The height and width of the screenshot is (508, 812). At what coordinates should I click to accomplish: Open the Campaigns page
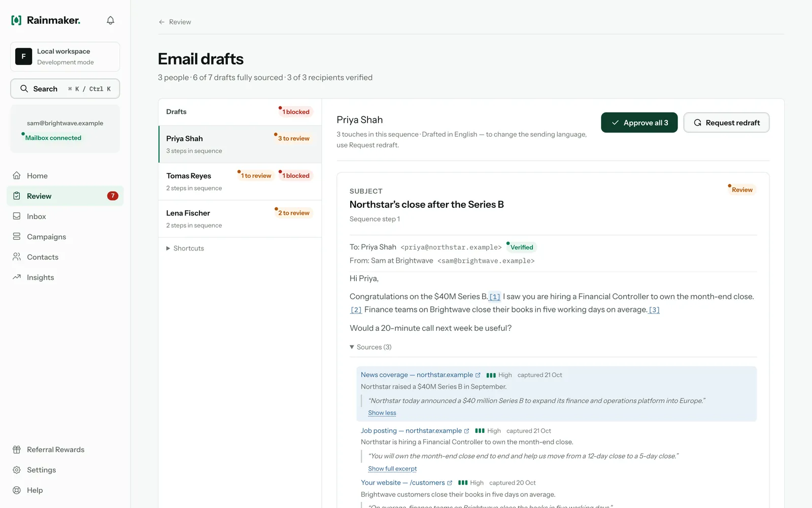[65, 236]
